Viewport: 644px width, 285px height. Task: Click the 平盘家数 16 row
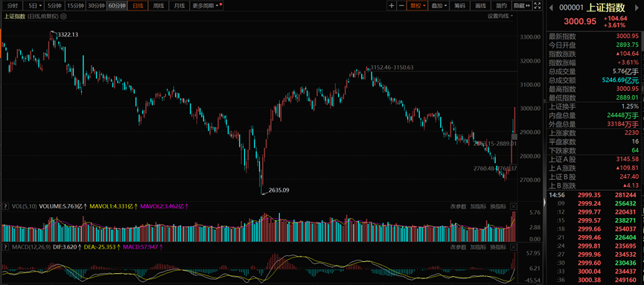click(x=594, y=141)
